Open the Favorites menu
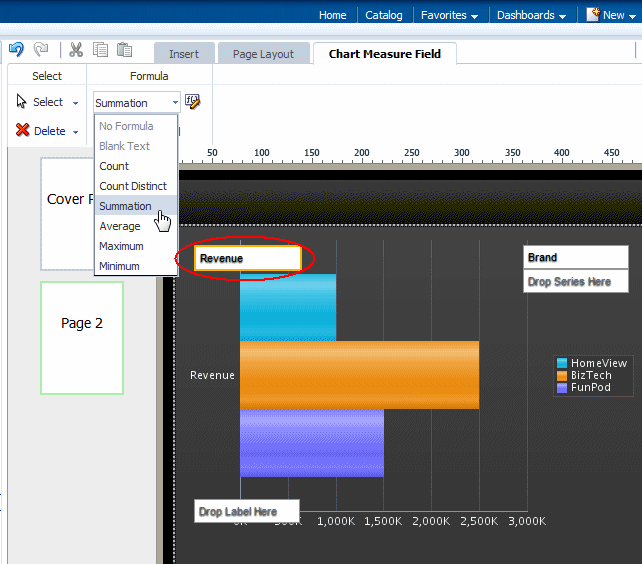Screen dimensions: 642x564 449,15
